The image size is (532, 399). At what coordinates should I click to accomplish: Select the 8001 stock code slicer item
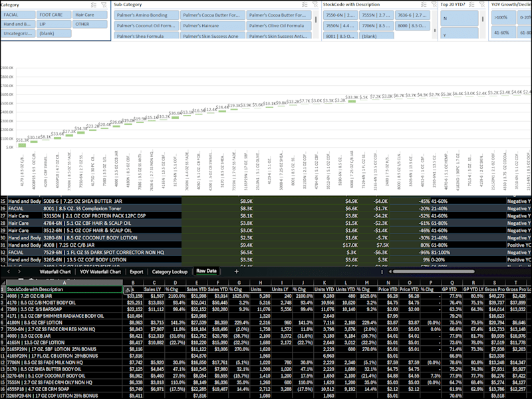pyautogui.click(x=340, y=36)
